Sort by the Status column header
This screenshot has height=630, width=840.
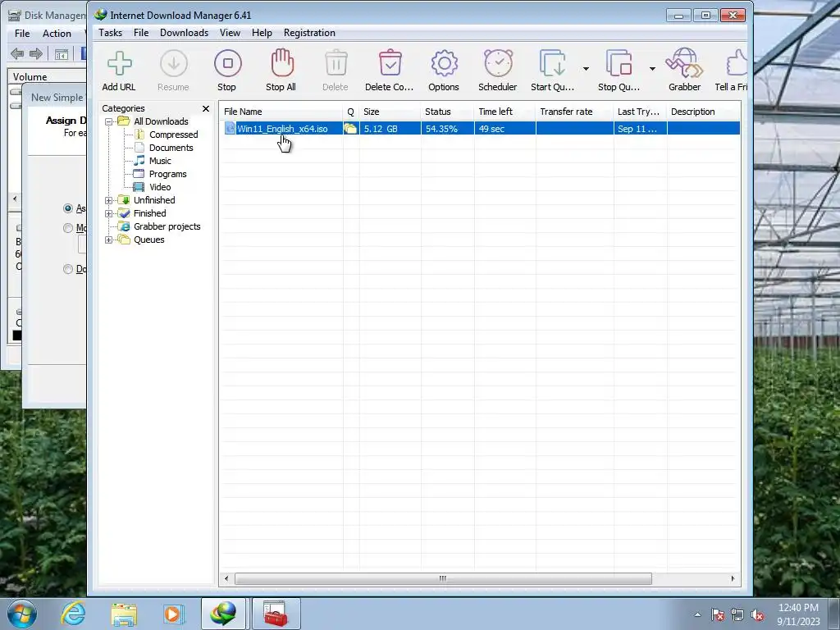[x=447, y=112]
